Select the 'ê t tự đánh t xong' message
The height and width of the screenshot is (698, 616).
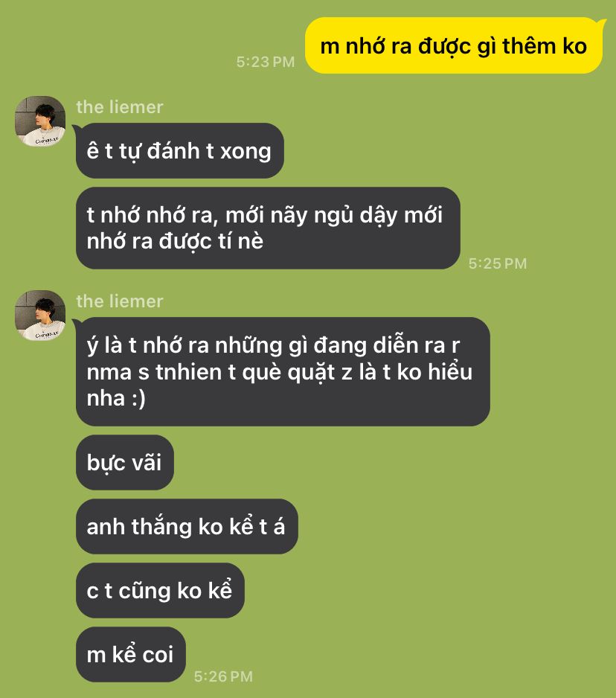[x=179, y=150]
